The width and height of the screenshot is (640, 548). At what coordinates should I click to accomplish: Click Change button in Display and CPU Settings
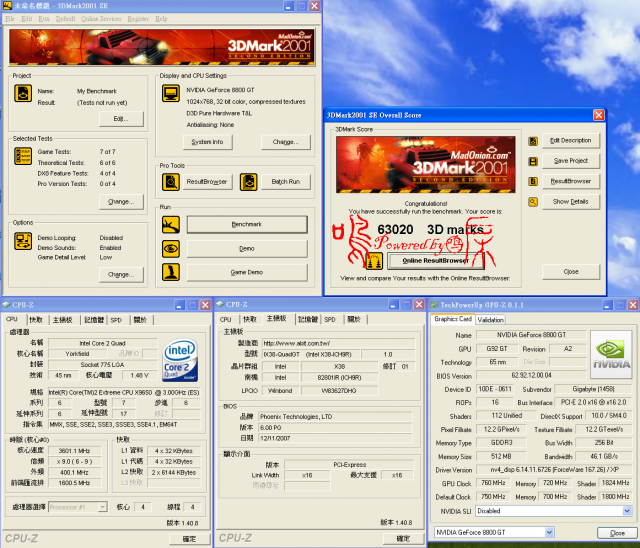pos(286,142)
